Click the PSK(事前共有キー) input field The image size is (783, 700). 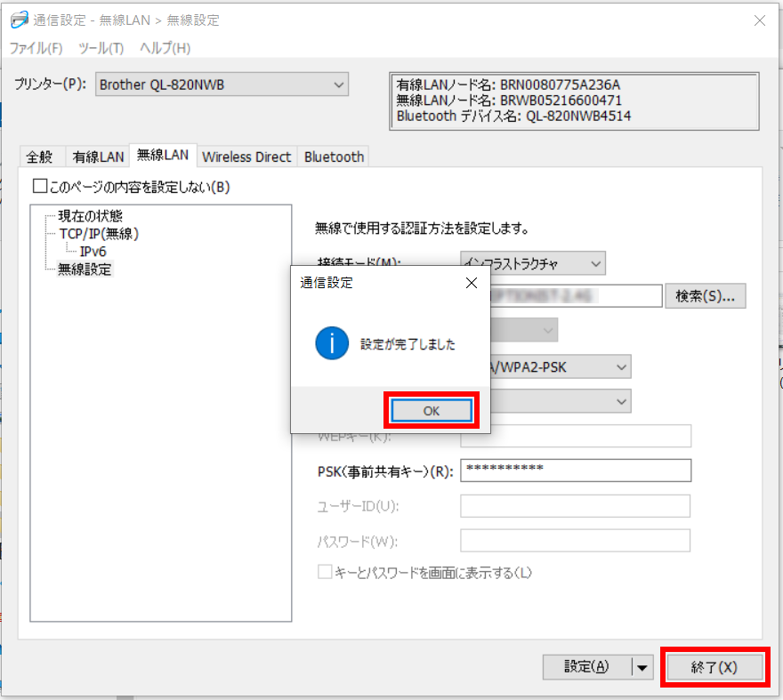576,471
